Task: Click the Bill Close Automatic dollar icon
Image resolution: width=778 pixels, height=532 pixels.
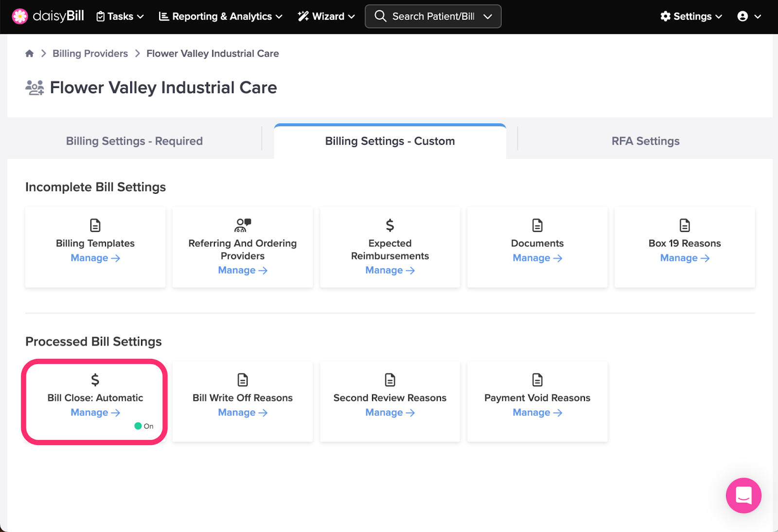Action: pos(95,380)
